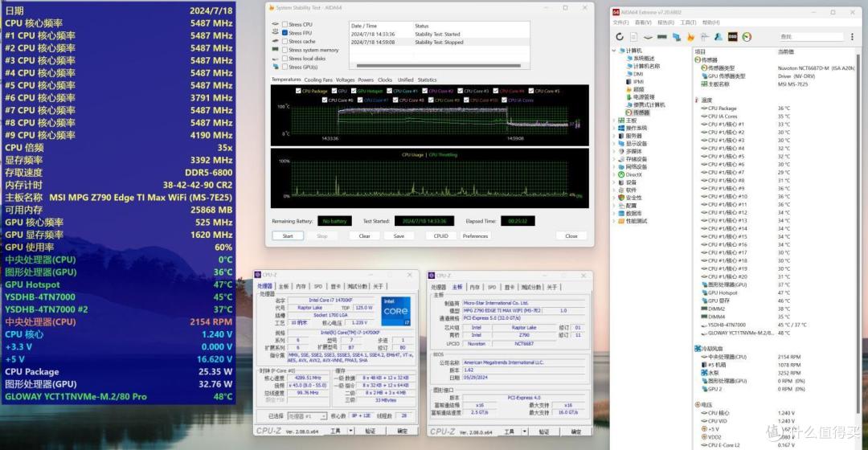
Task: Expand the 安全性 tree node
Action: point(615,198)
